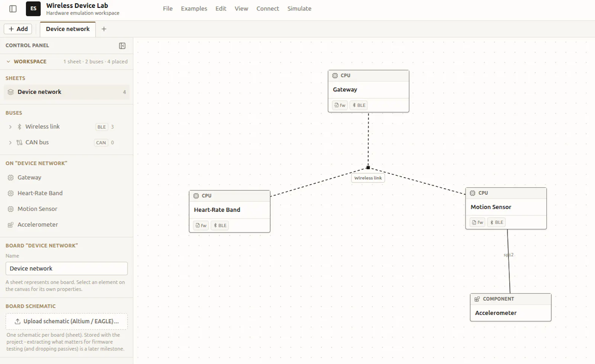The height and width of the screenshot is (364, 595).
Task: Click the BLE badge on Gateway node
Action: [359, 105]
